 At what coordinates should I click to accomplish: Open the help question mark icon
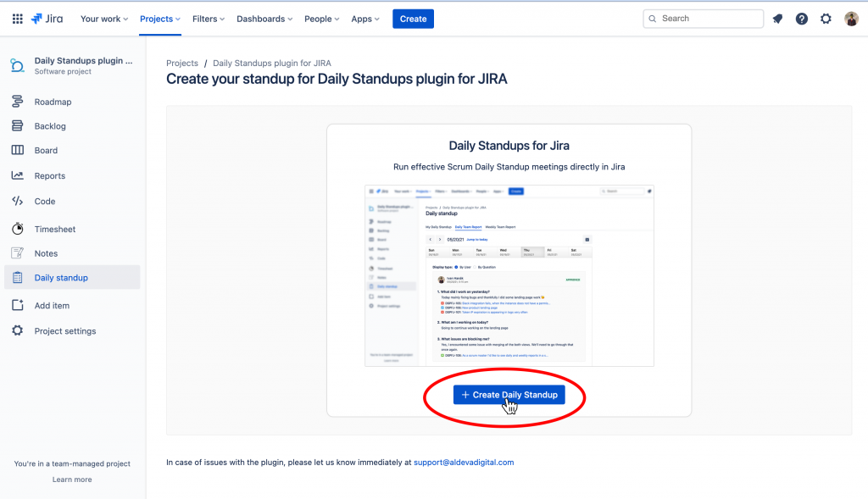click(x=802, y=19)
